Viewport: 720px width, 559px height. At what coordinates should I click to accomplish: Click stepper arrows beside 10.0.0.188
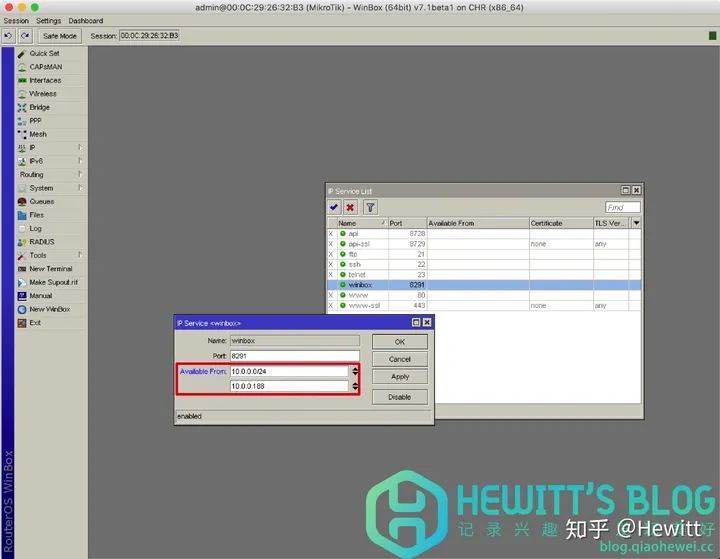(355, 386)
